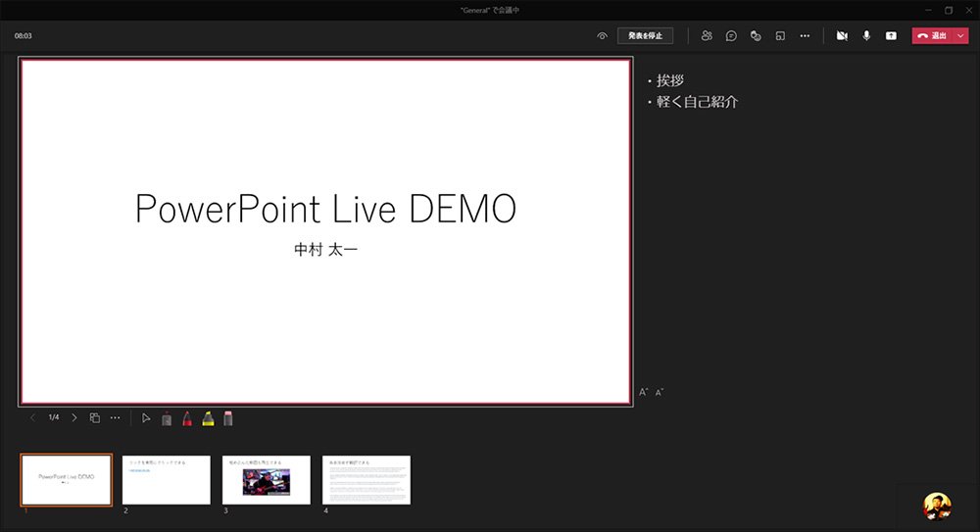980x532 pixels.
Task: Open the share content tray
Action: coord(891,36)
